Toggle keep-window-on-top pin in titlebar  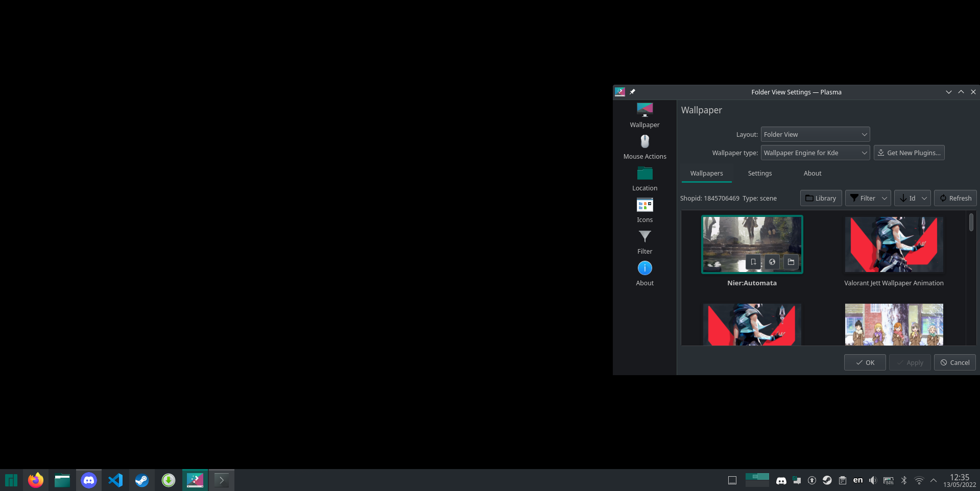[x=632, y=92]
